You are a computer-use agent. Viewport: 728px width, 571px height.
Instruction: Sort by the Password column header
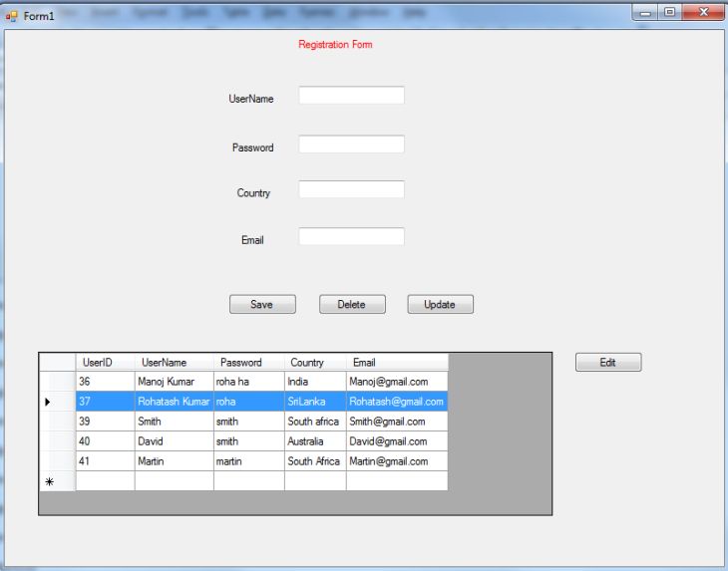pyautogui.click(x=249, y=363)
